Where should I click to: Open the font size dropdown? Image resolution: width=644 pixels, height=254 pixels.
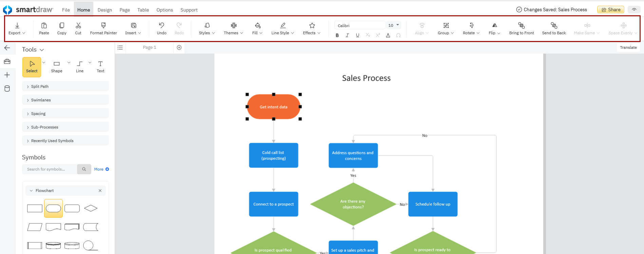pos(397,25)
